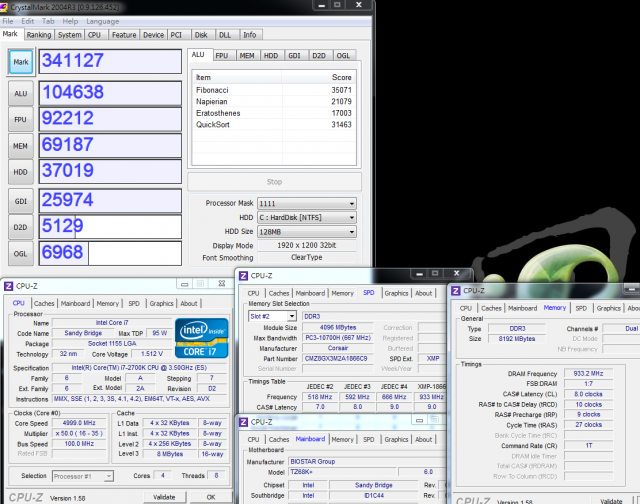This screenshot has width=640, height=504.
Task: Open the OGL results sub-tab
Action: [x=343, y=56]
